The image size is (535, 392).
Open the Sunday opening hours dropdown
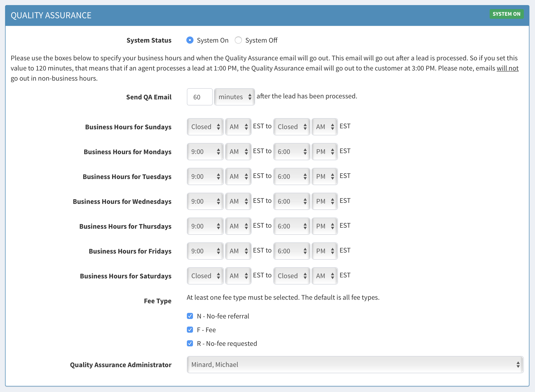[205, 127]
